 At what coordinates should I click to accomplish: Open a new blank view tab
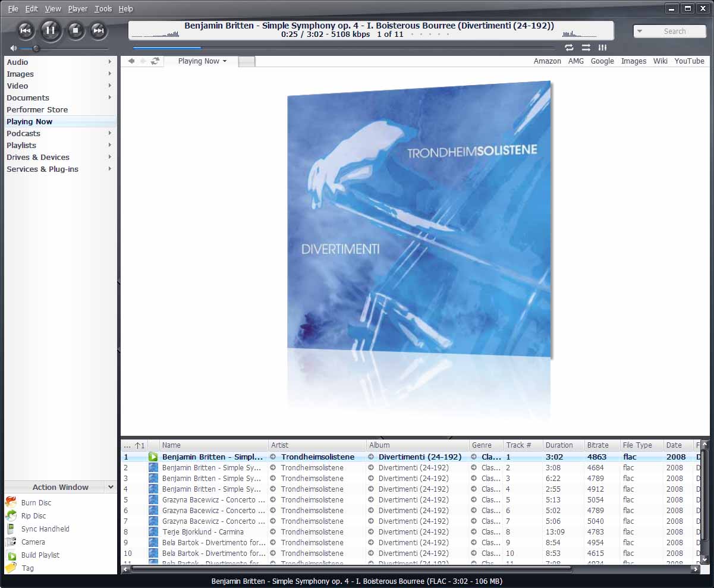247,61
